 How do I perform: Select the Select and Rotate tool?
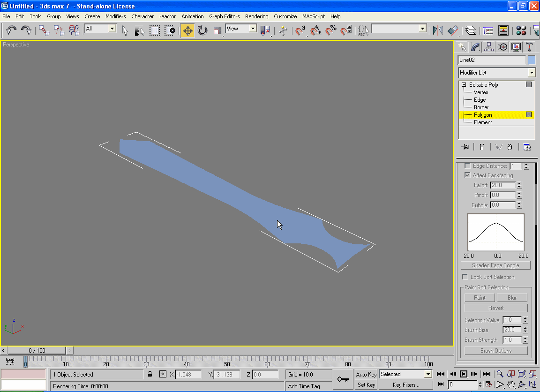click(202, 31)
